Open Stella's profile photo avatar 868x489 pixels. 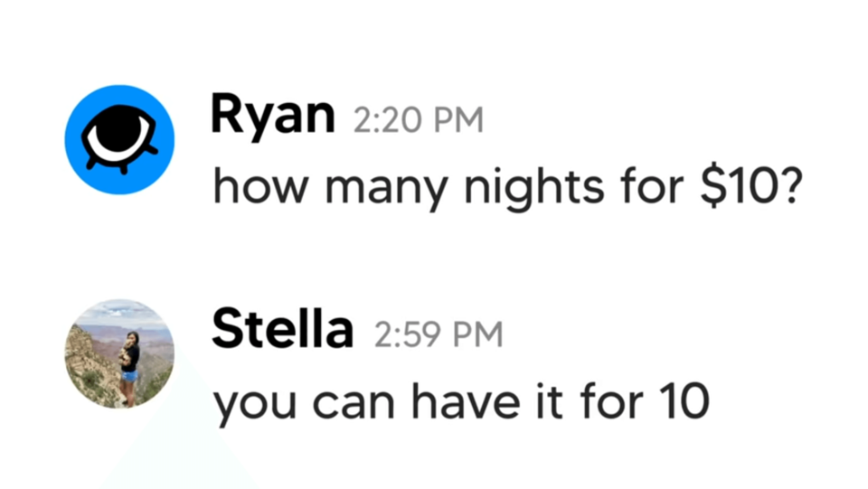click(119, 354)
